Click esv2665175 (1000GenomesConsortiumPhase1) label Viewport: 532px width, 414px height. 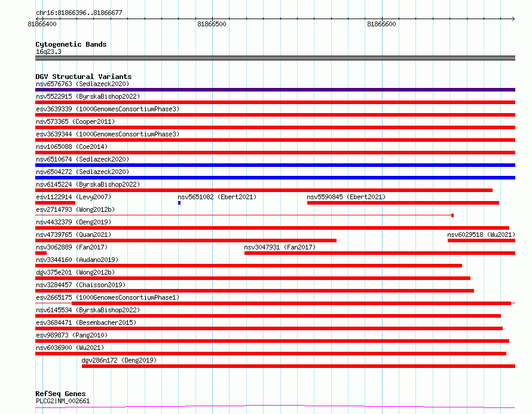tap(108, 297)
